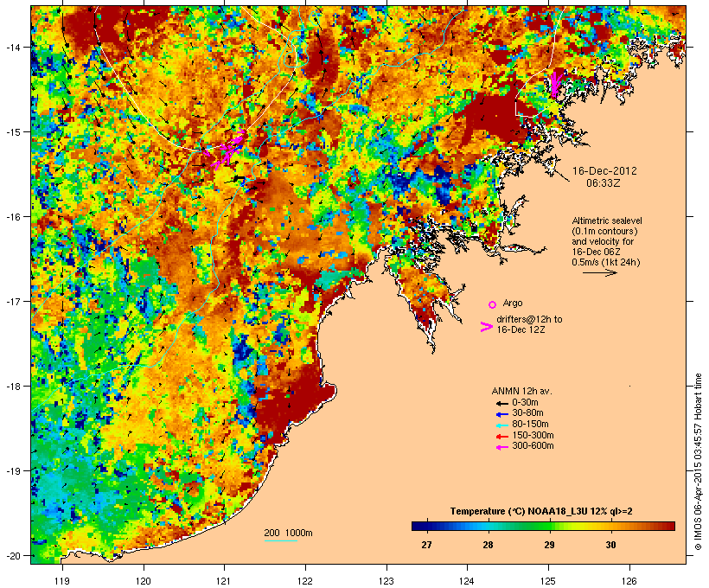Click the 'Altimetric sealevel' text
The width and height of the screenshot is (709, 588).
click(x=607, y=220)
